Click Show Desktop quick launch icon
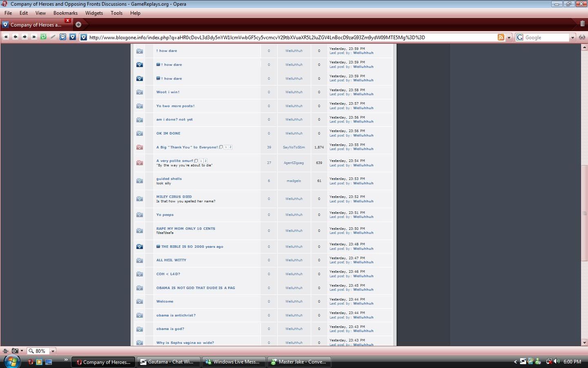The image size is (588, 368). 49,362
